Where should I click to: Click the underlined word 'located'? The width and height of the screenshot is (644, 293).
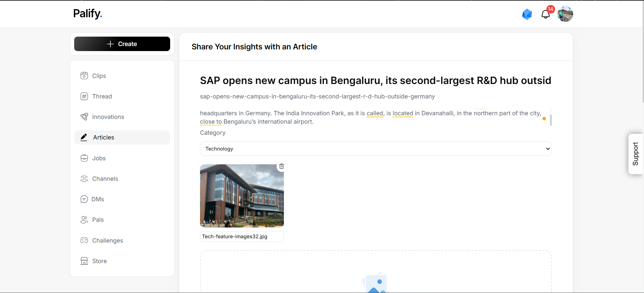click(403, 113)
